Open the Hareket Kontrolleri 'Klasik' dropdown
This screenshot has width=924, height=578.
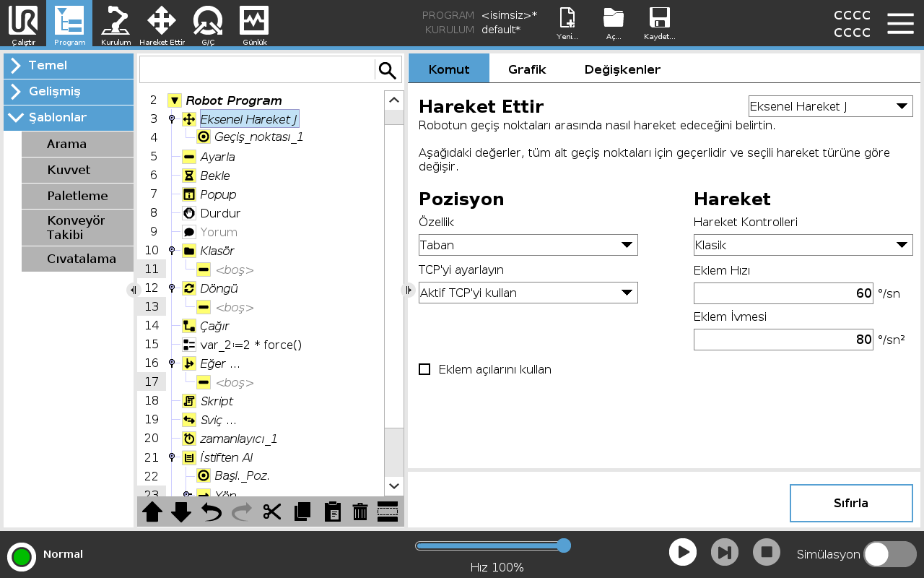pyautogui.click(x=803, y=245)
